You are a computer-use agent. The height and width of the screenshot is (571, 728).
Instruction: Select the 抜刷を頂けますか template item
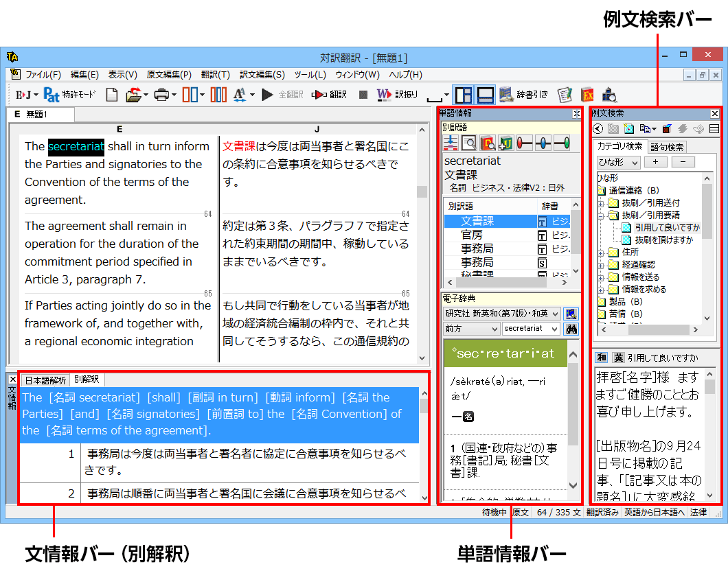(x=663, y=240)
